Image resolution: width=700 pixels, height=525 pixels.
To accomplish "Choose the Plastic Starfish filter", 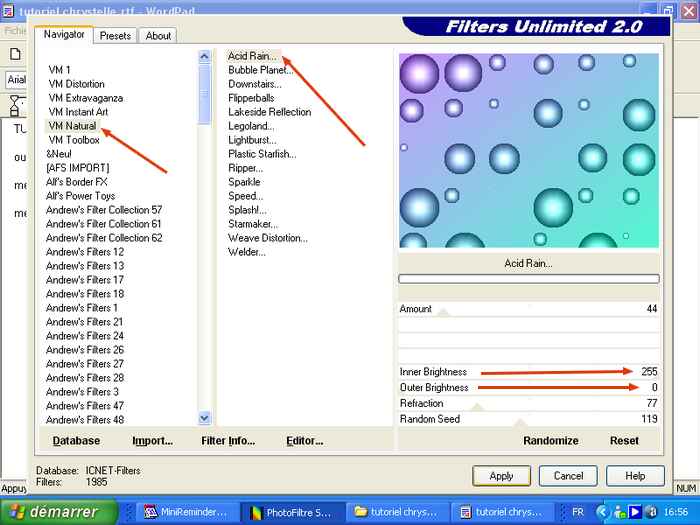I will (262, 154).
